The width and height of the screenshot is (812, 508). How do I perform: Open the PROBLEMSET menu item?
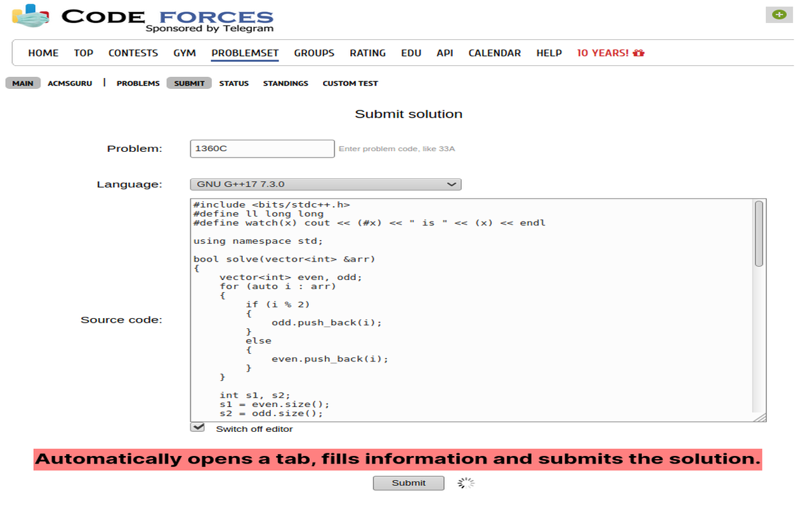[x=245, y=53]
